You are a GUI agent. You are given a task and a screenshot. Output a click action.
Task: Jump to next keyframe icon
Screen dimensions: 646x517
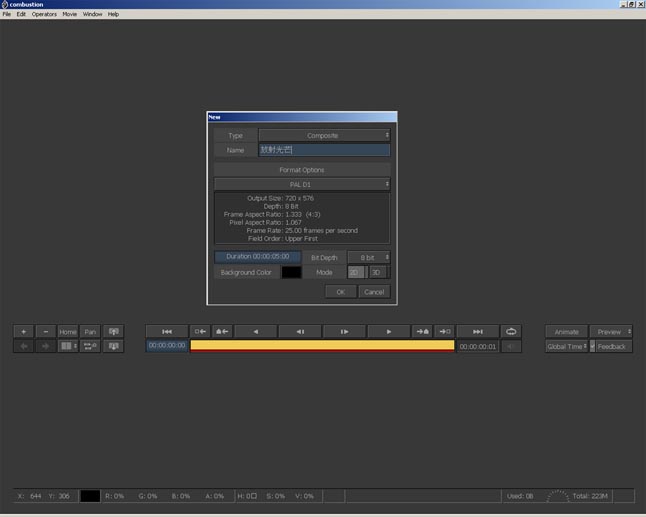pos(423,332)
